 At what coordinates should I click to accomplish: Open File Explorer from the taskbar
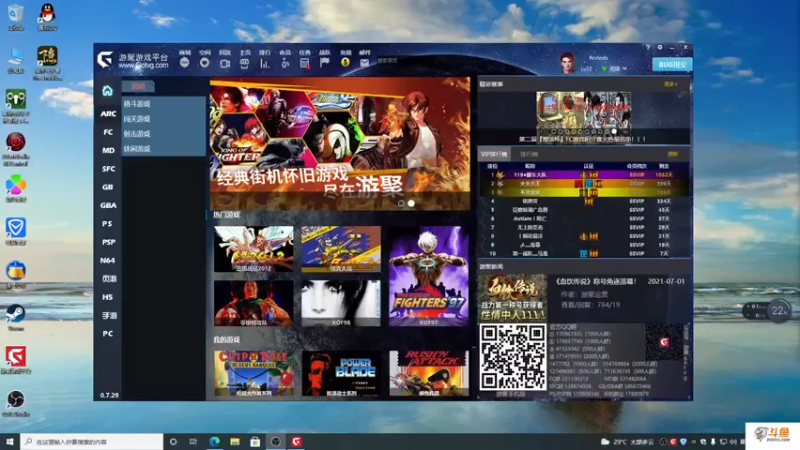[235, 441]
